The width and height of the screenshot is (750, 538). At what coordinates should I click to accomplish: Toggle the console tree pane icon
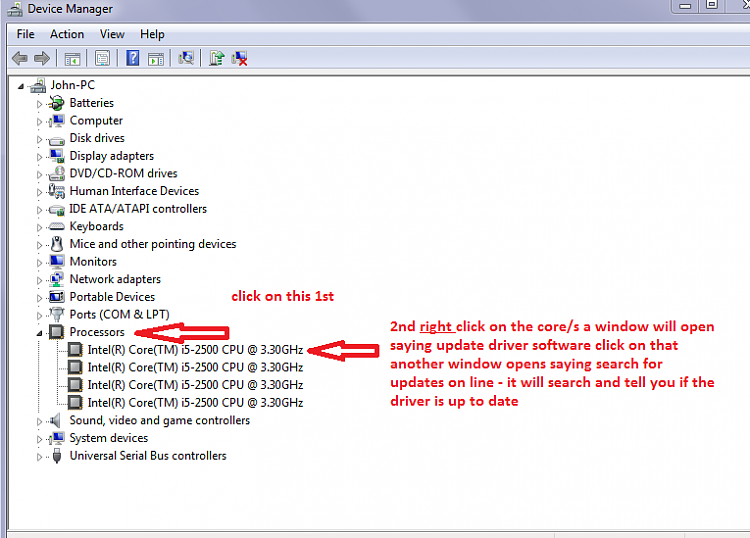tap(72, 59)
